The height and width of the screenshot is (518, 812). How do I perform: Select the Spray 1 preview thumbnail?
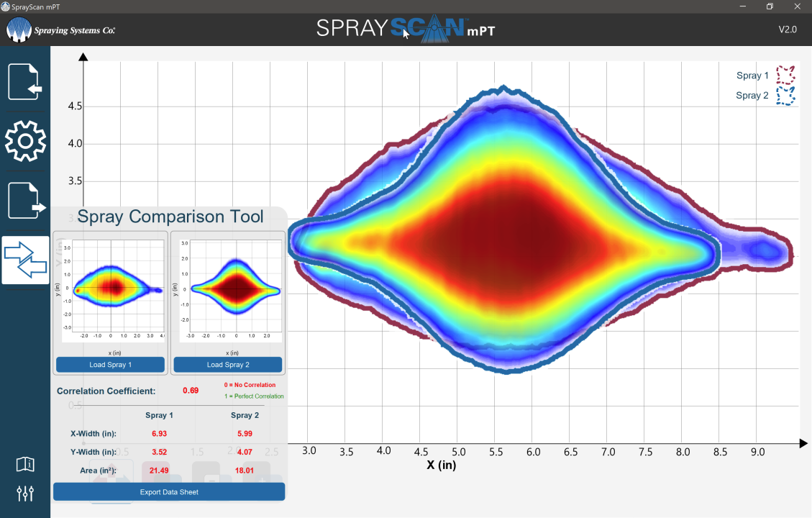111,291
